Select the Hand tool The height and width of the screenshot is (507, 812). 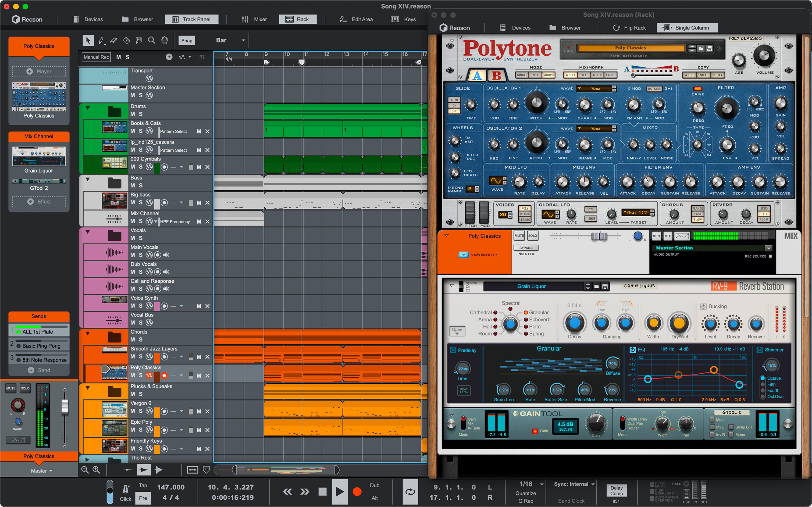(164, 41)
